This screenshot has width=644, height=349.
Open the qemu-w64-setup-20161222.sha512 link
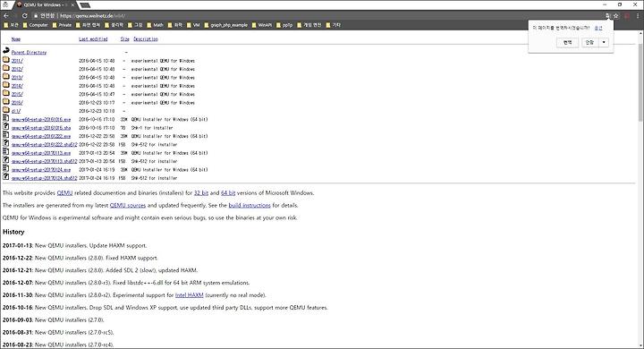[x=45, y=145]
